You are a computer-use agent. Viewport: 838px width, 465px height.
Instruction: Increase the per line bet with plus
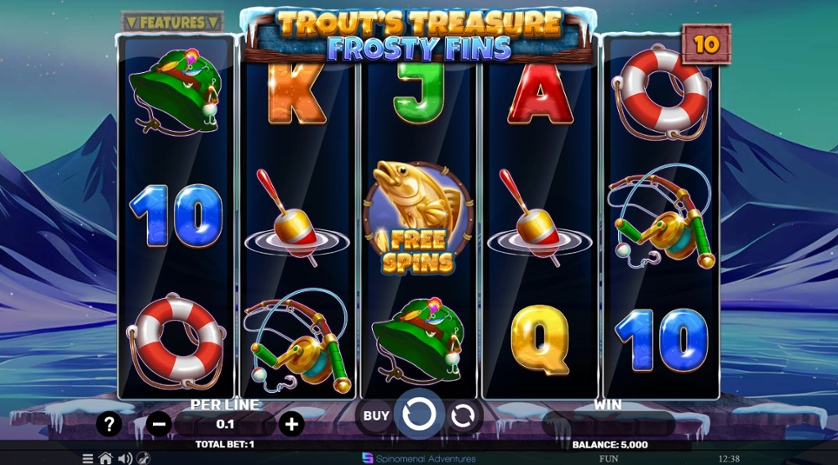[x=291, y=424]
